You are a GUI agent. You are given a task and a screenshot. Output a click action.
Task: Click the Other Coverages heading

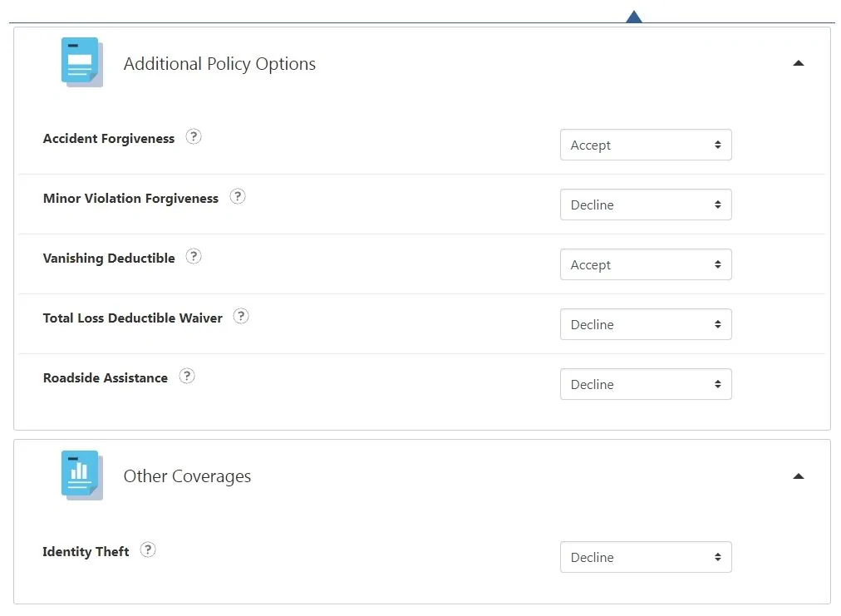click(x=187, y=476)
